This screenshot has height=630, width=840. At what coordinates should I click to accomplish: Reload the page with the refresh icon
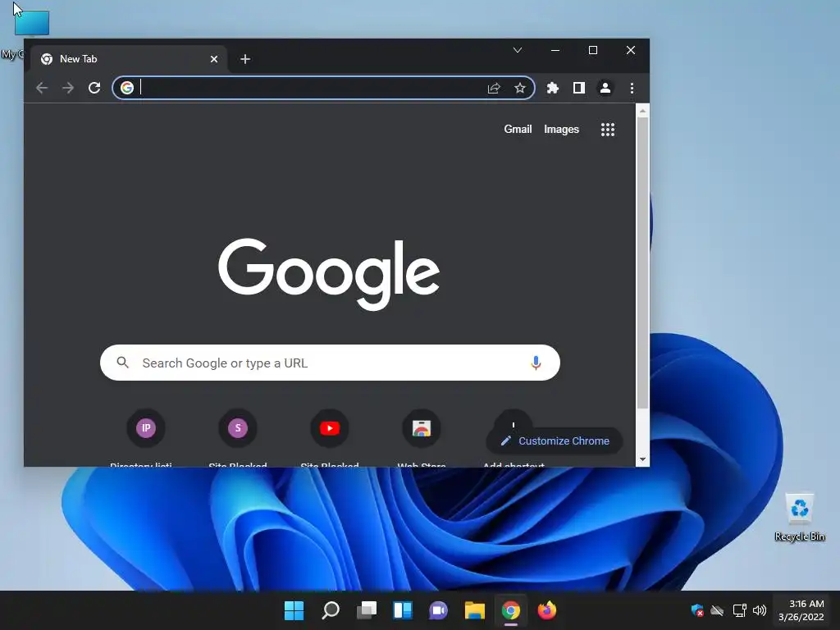click(94, 88)
